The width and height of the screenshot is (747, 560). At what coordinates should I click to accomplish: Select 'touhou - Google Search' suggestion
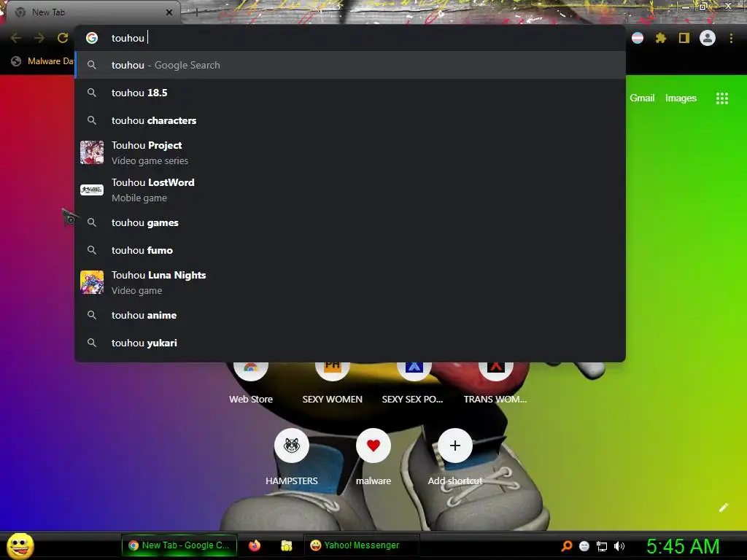349,65
